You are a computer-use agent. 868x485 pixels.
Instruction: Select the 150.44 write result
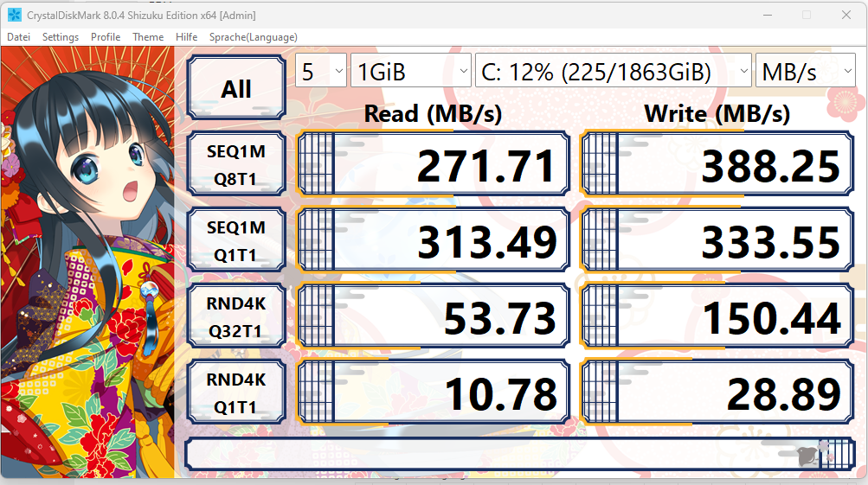(x=717, y=316)
